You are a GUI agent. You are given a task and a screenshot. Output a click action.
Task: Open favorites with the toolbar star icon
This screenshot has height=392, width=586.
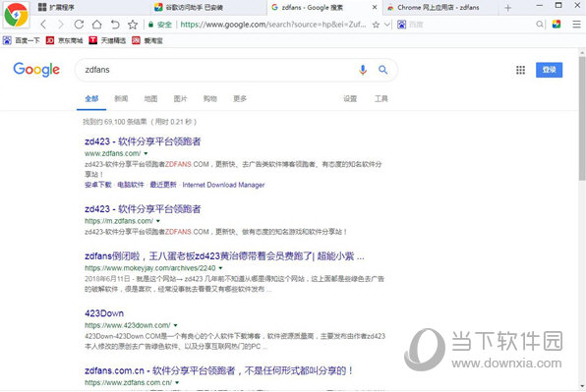click(x=133, y=25)
